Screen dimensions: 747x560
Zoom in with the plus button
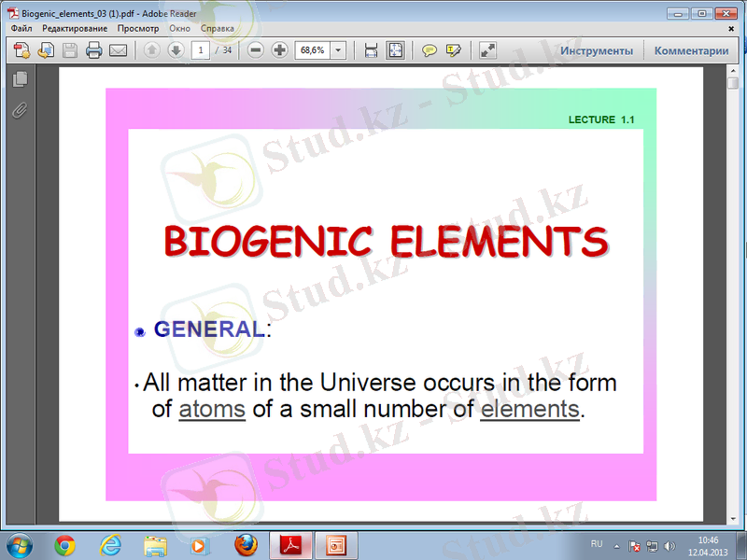(x=278, y=50)
